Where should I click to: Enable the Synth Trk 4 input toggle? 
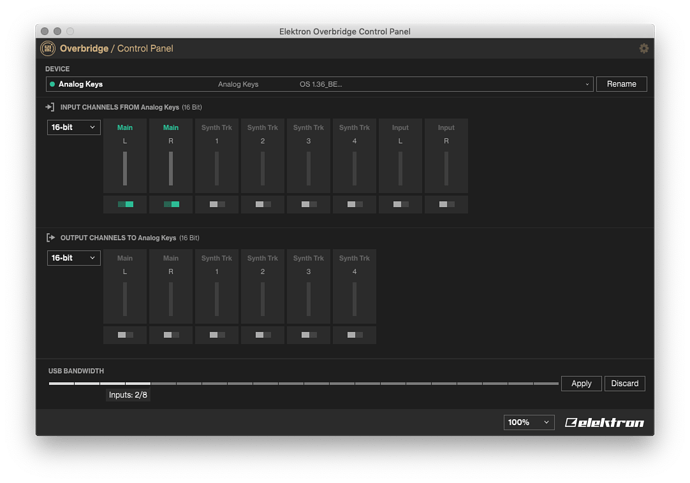355,204
